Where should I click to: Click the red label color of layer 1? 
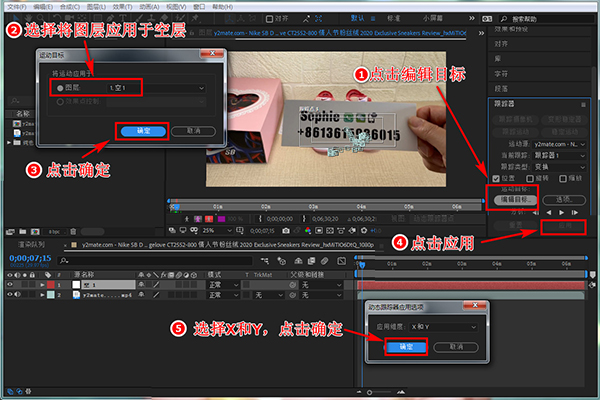click(x=51, y=285)
